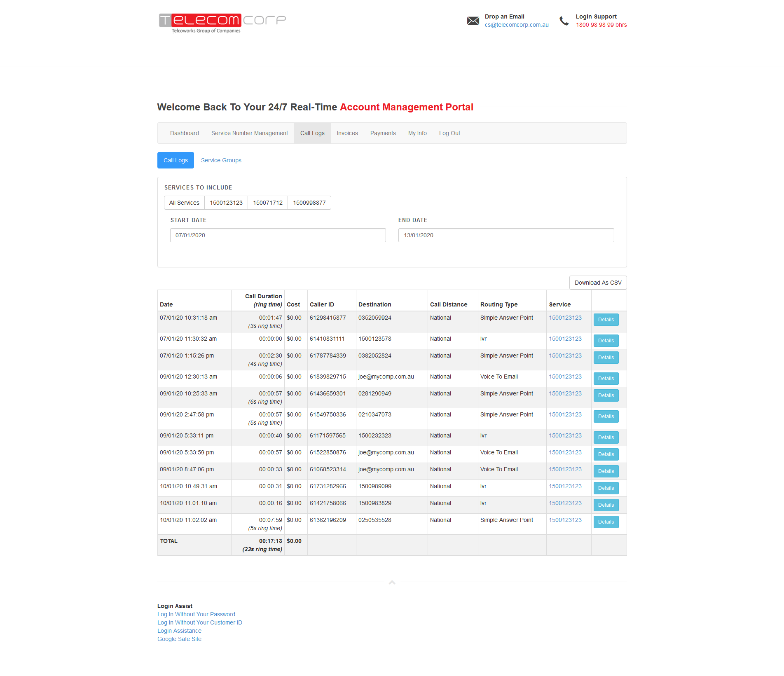The width and height of the screenshot is (784, 676).
Task: Click the cs@telecomcorp.com.au email link
Action: pos(516,25)
